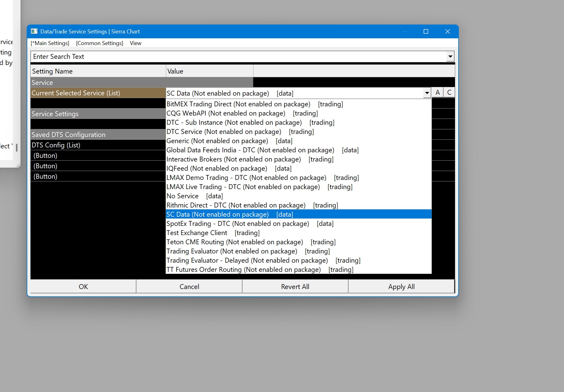Select the DTS Config (List) row

tap(98, 145)
